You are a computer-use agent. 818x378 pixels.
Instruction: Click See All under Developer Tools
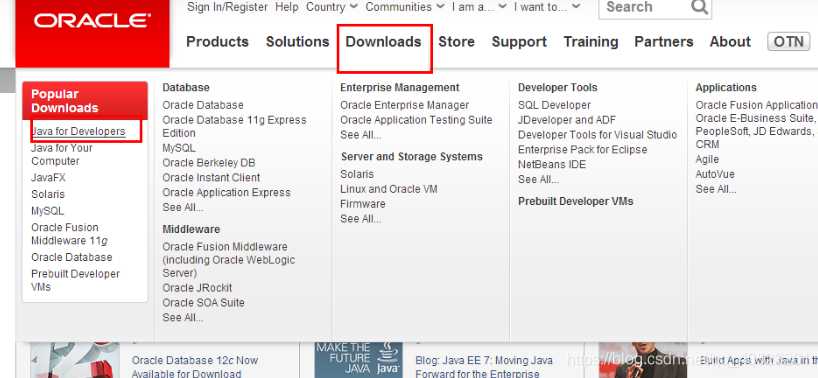click(x=538, y=179)
